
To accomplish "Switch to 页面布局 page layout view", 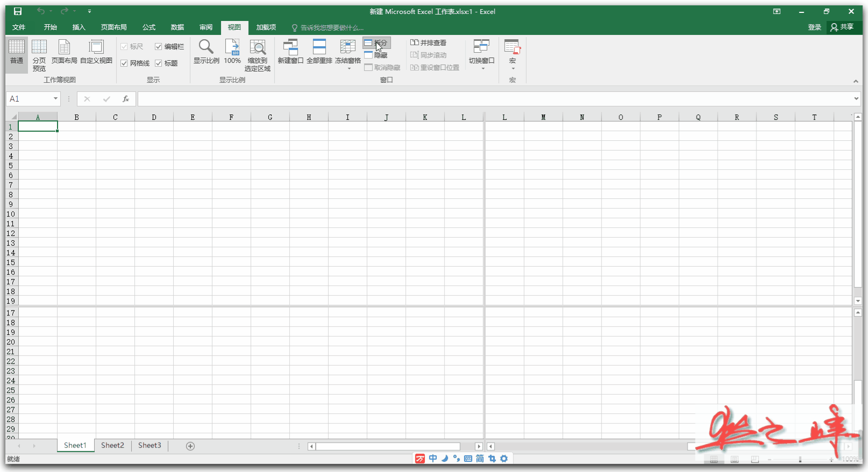I will [x=65, y=52].
